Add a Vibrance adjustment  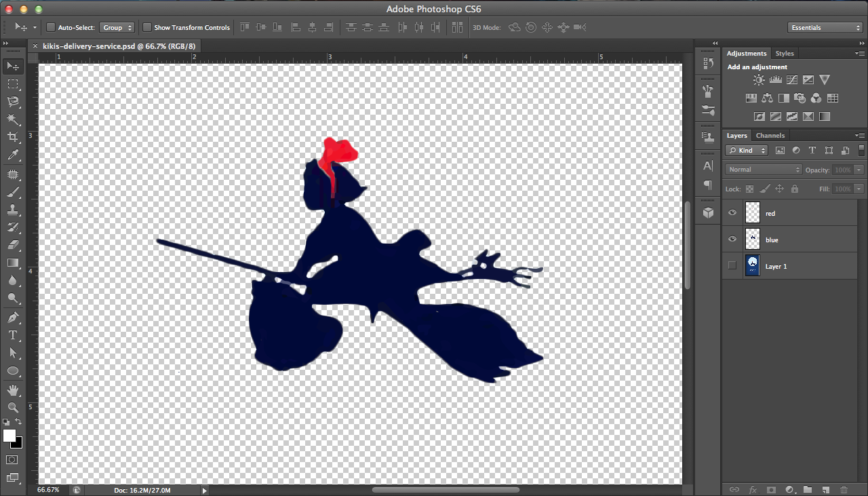(825, 80)
